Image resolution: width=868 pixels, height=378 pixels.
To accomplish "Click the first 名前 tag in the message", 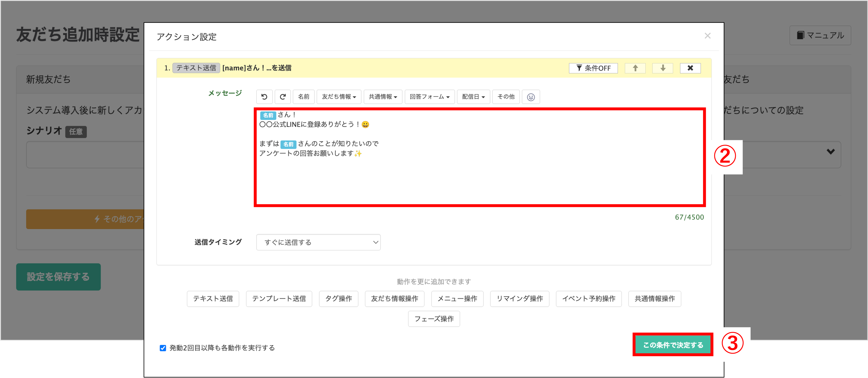I will point(268,115).
